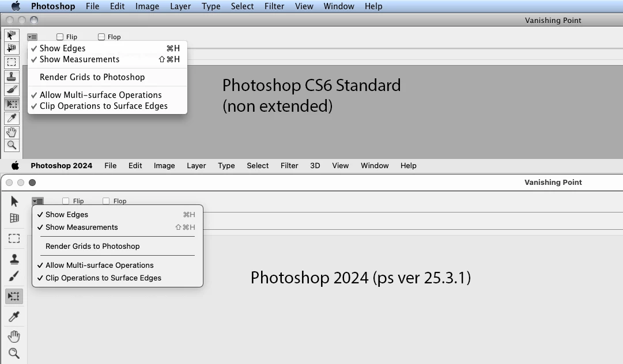Open Type menu in Photoshop 2024 menu bar
The width and height of the screenshot is (623, 364).
point(226,165)
